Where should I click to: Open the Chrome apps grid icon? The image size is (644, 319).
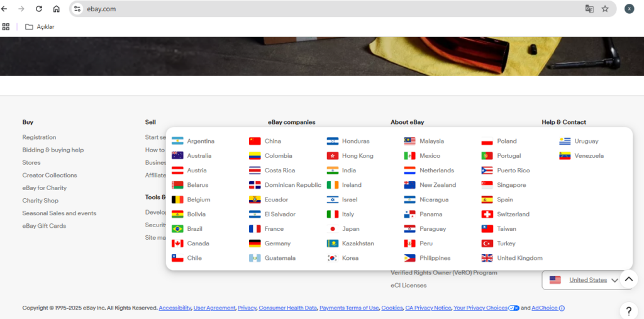click(x=6, y=26)
